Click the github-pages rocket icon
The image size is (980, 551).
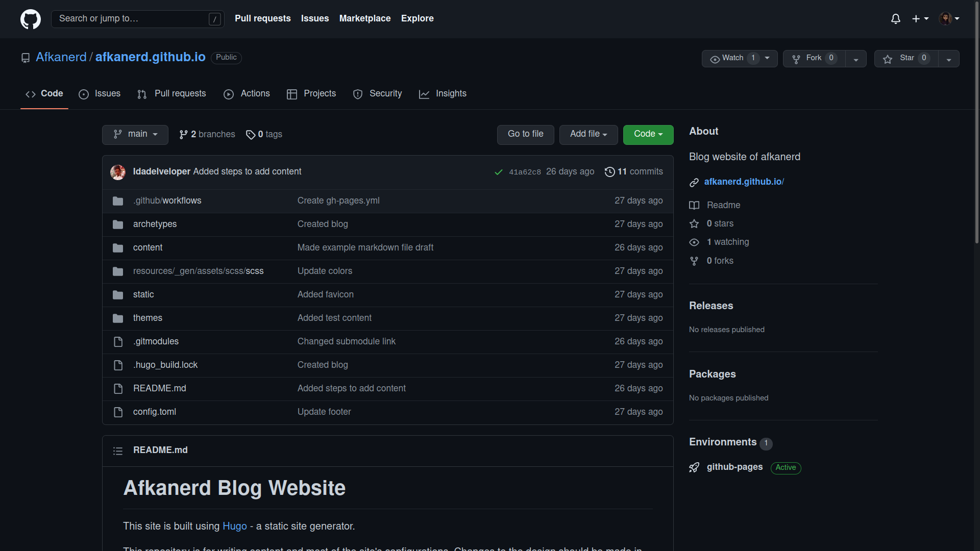(694, 467)
